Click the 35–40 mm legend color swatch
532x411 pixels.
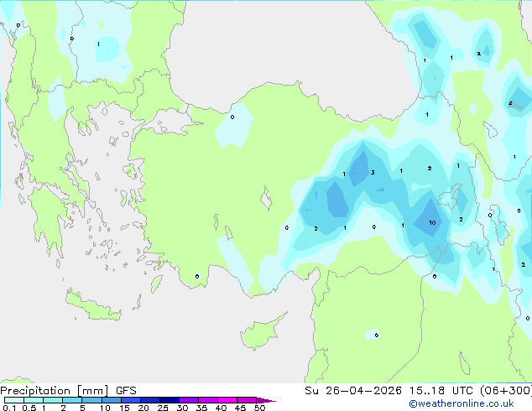click(x=208, y=400)
